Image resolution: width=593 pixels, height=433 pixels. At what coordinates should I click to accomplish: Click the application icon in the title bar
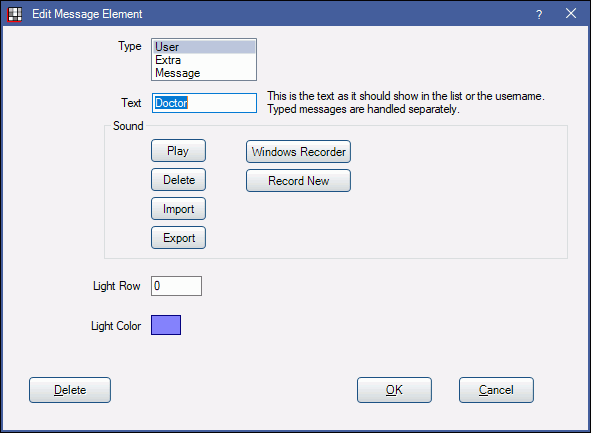[x=15, y=14]
